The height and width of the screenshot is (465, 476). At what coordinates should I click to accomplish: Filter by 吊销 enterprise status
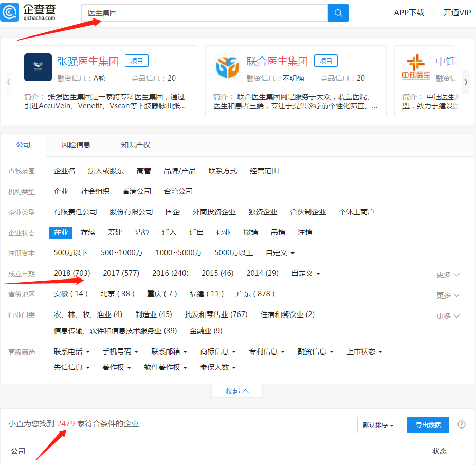pos(278,232)
